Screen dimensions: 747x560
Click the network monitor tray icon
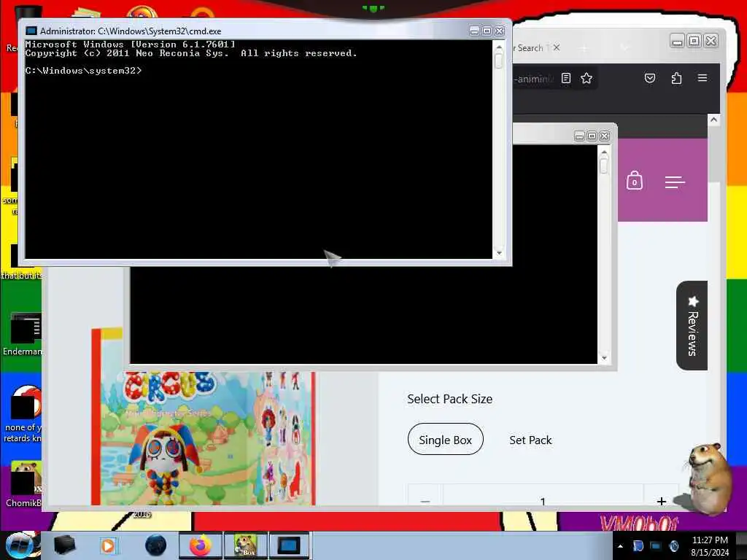click(x=656, y=546)
